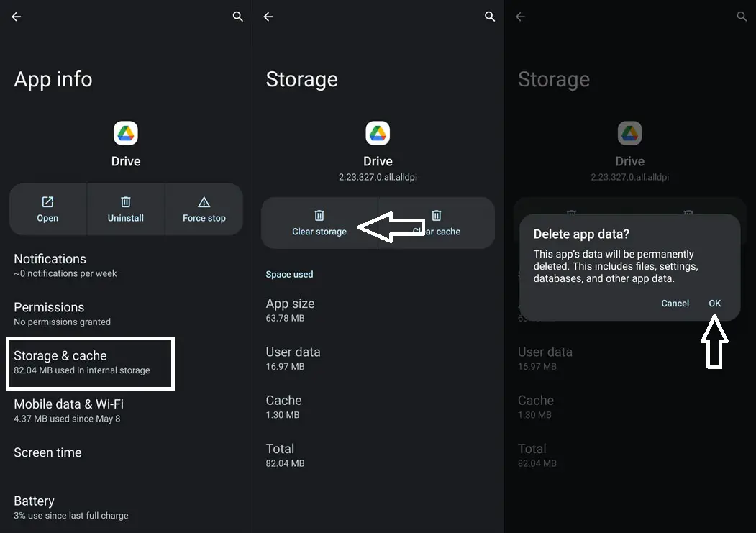Open Screen time
756x533 pixels.
[x=126, y=452]
